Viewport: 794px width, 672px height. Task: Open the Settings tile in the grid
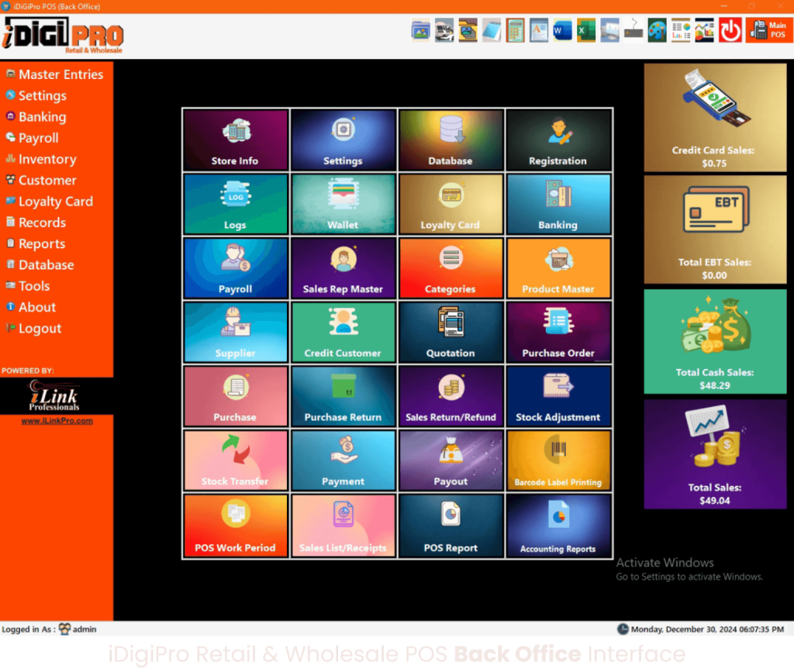[x=343, y=140]
